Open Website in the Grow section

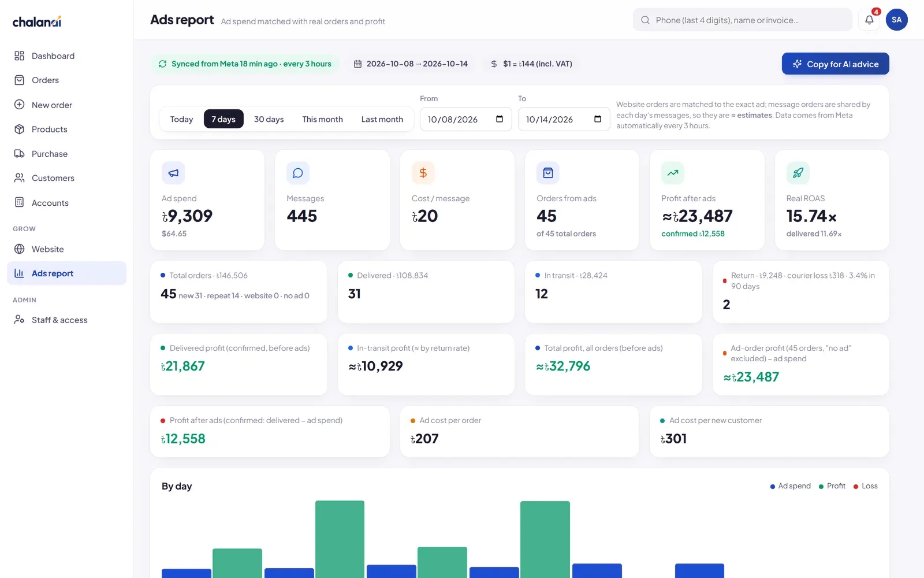coord(66,249)
